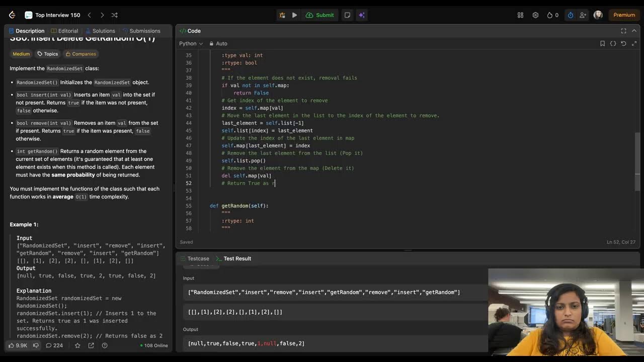Click the test Input function names box

tap(335, 292)
